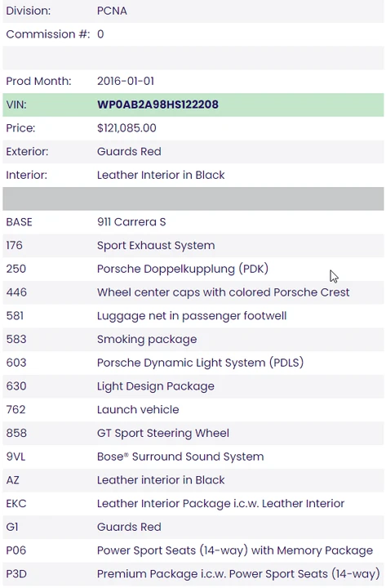
Task: Select Premium Package i.c.w. Power Sport Seats
Action: 238,574
